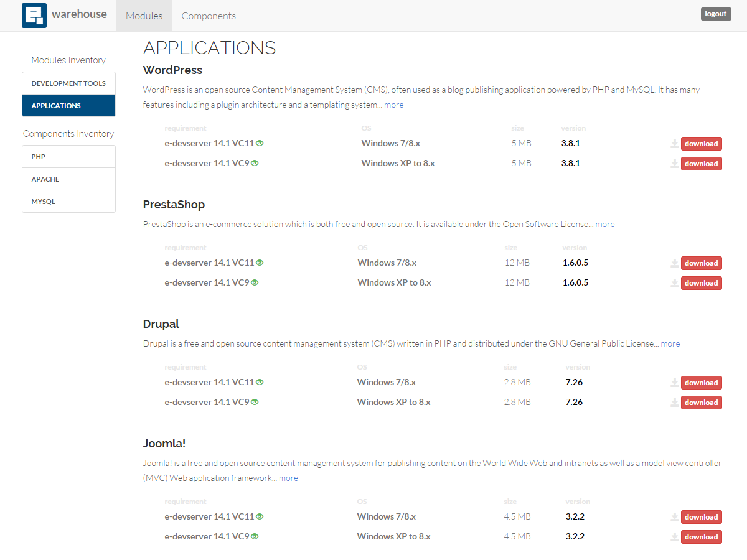Image resolution: width=747 pixels, height=560 pixels.
Task: Click the logout button
Action: (715, 13)
